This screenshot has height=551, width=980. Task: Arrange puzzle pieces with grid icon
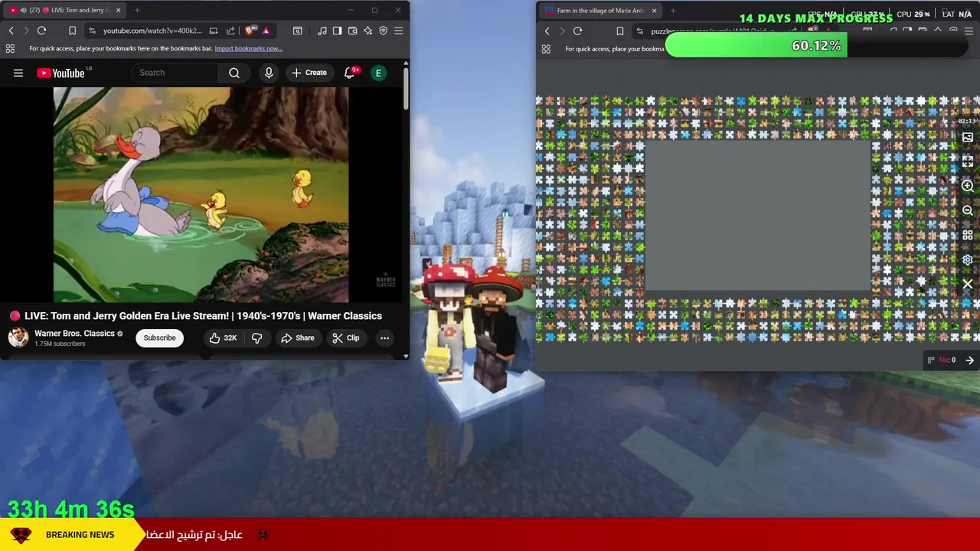[x=968, y=235]
